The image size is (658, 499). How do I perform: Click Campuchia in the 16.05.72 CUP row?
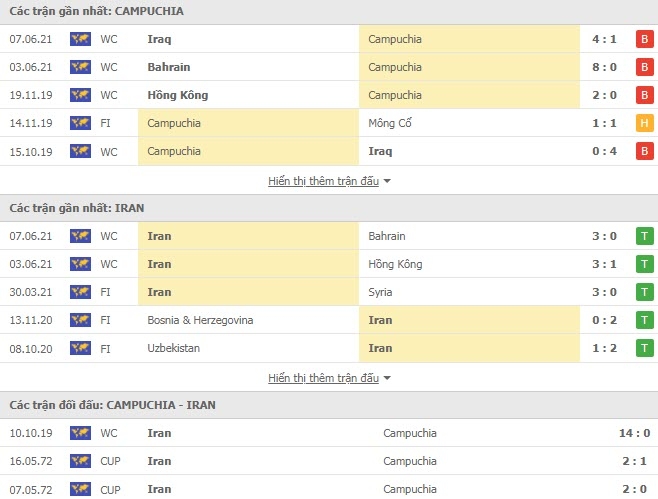(410, 461)
